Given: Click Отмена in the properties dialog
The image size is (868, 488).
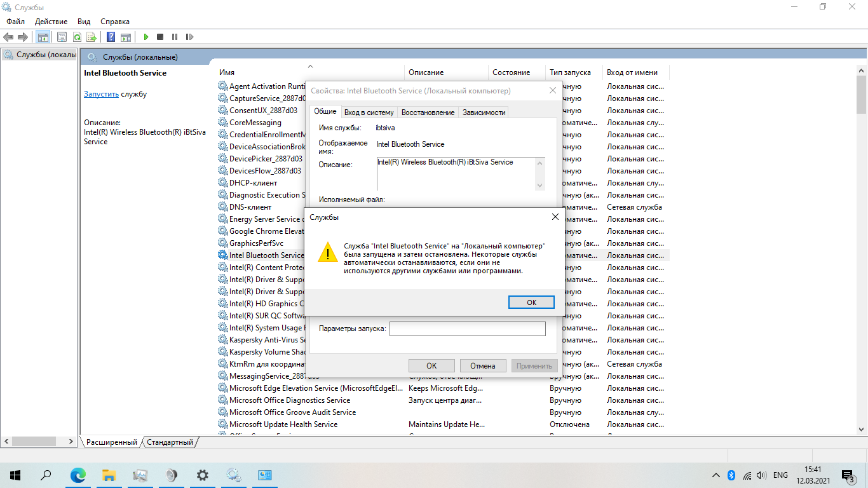Looking at the screenshot, I should (483, 365).
